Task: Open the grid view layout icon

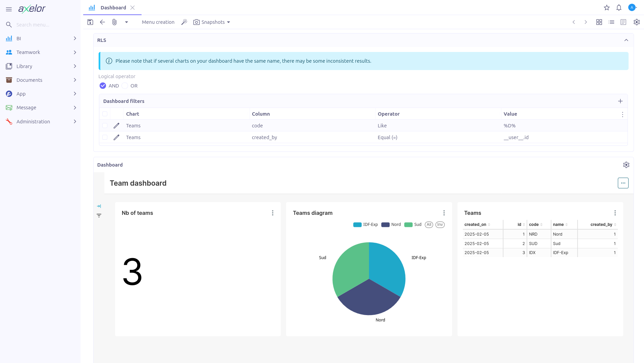Action: pyautogui.click(x=599, y=22)
